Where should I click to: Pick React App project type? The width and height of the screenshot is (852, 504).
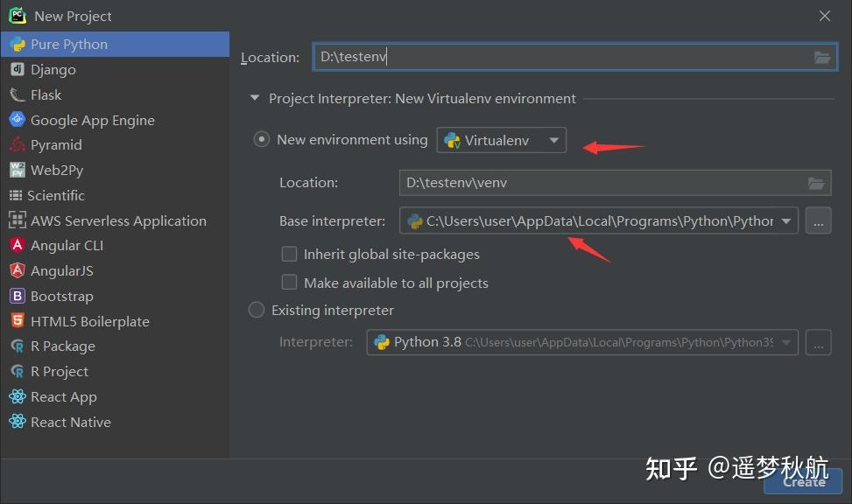(x=115, y=397)
